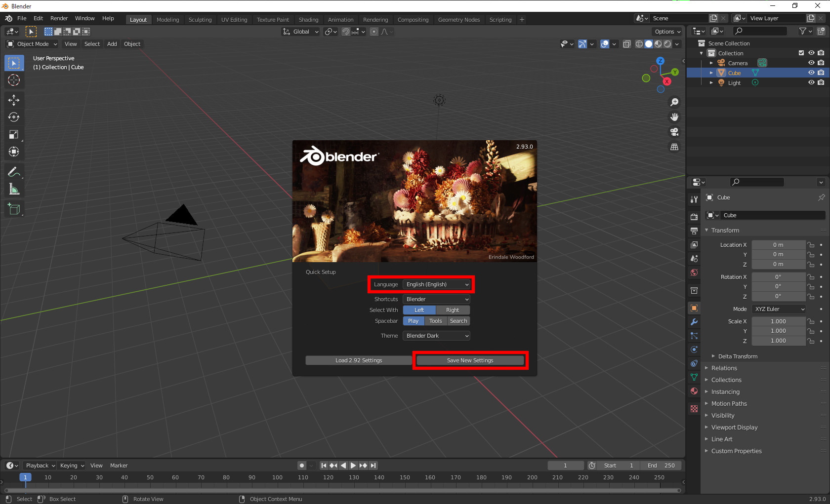Screen dimensions: 830x504
Task: Hide the Cube in the viewport
Action: point(810,73)
